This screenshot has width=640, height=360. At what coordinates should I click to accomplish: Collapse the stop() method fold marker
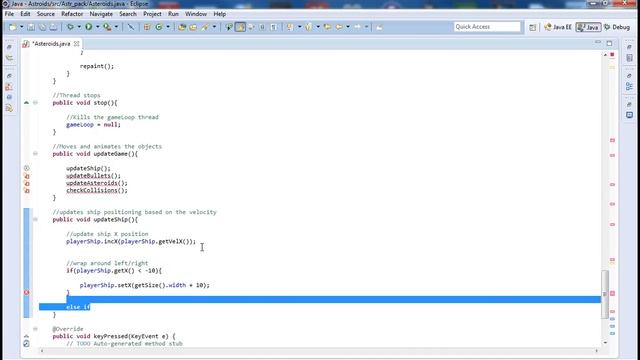36,103
